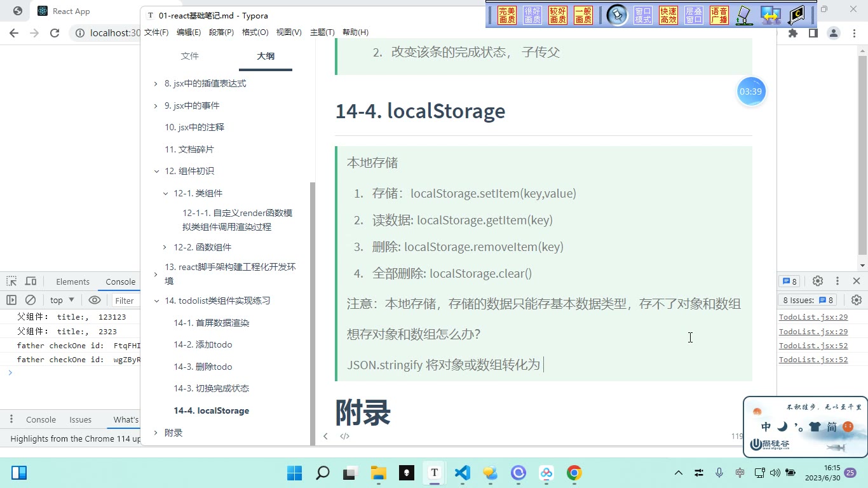Image resolution: width=868 pixels, height=488 pixels.
Task: Open DevTools settings gear icon
Action: (818, 281)
